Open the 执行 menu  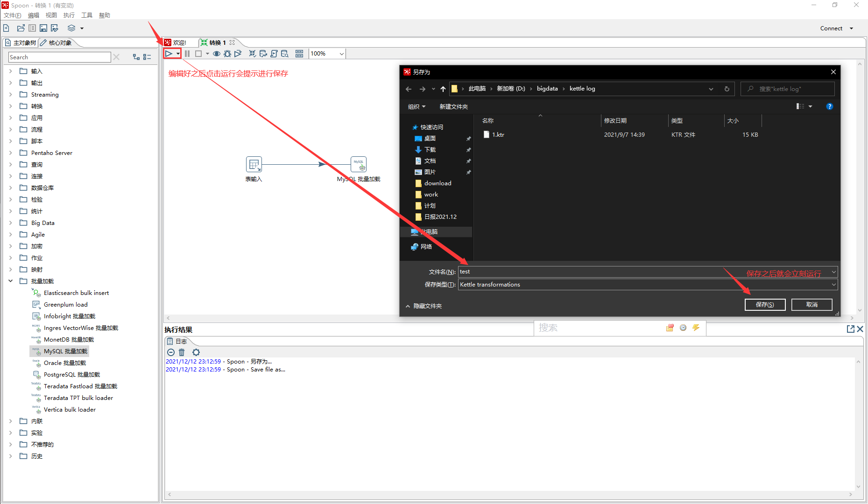69,15
